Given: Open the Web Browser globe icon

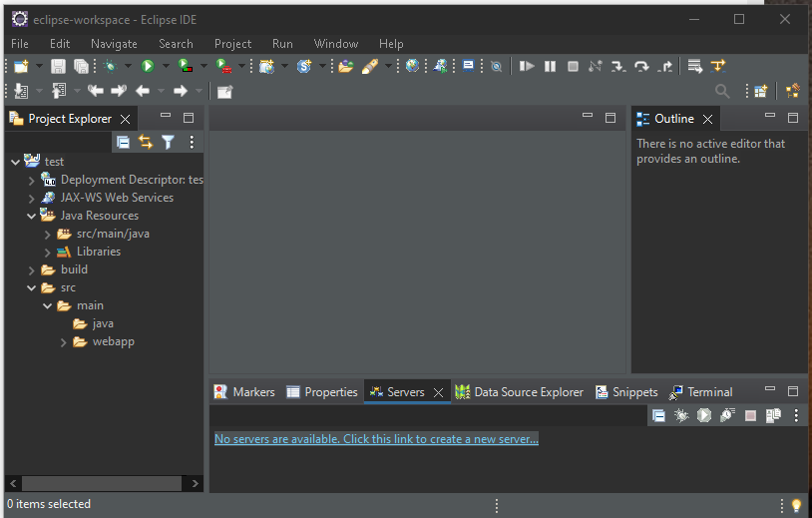Looking at the screenshot, I should click(412, 66).
